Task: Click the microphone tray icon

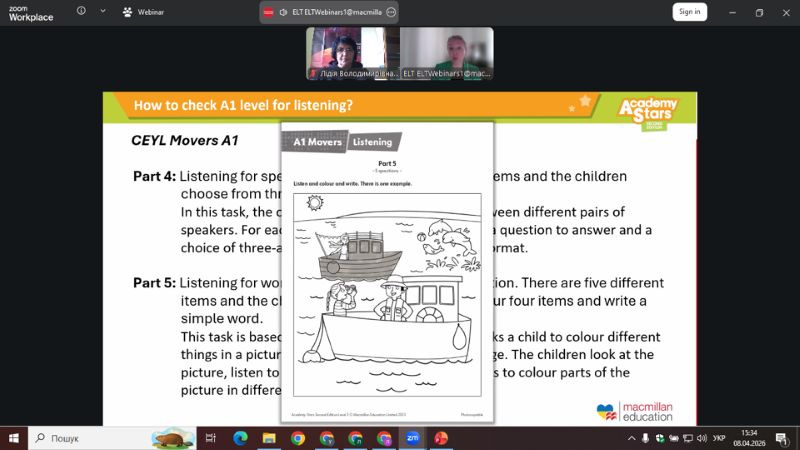Action: coord(645,438)
